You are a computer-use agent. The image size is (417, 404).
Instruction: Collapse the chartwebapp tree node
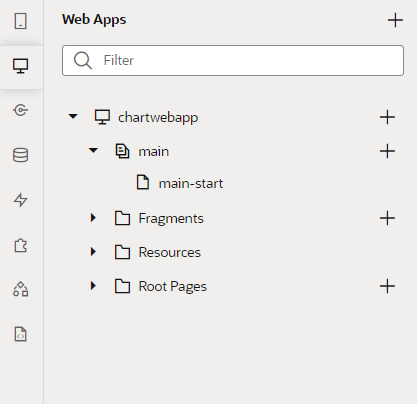(x=73, y=117)
